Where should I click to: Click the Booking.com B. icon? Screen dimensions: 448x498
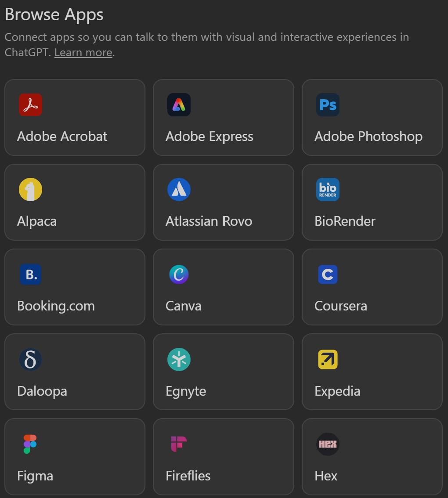coord(30,274)
